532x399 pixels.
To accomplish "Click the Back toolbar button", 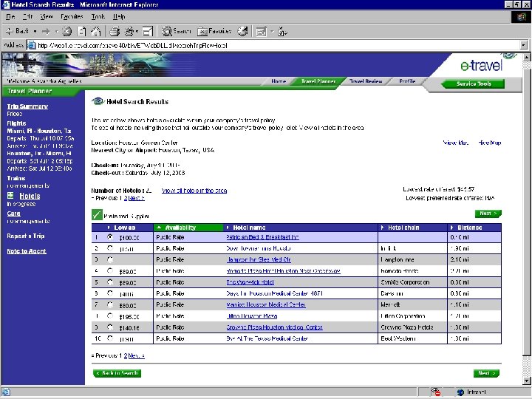I will [x=17, y=31].
